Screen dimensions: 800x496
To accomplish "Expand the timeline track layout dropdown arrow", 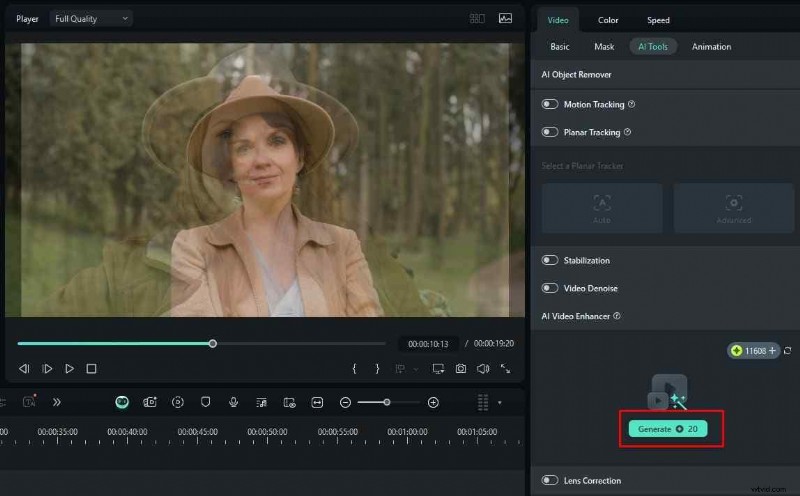I will 499,402.
